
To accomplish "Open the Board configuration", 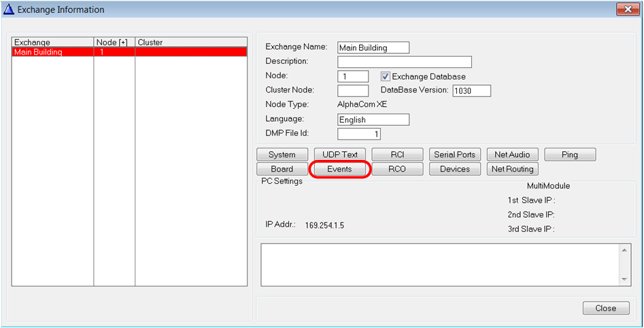I will (282, 169).
